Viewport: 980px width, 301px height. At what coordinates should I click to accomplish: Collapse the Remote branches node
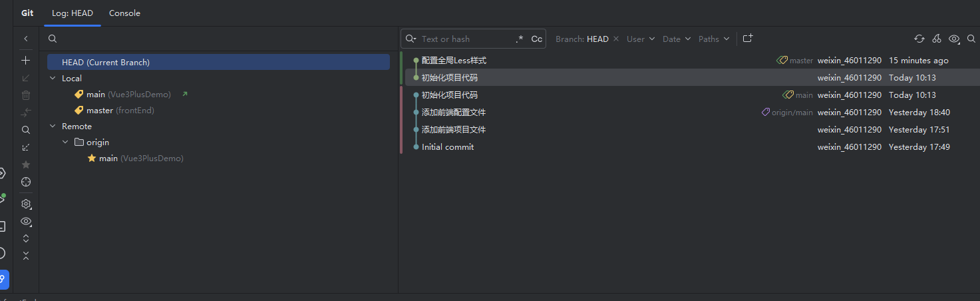click(x=53, y=126)
